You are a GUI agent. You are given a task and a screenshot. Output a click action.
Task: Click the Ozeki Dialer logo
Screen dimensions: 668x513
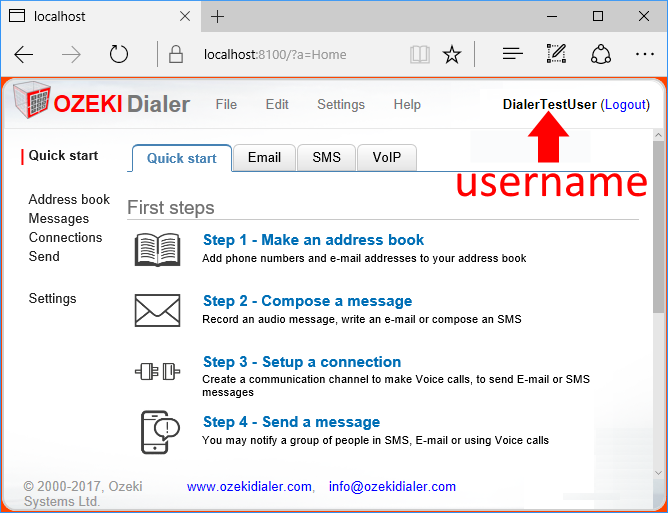[100, 104]
